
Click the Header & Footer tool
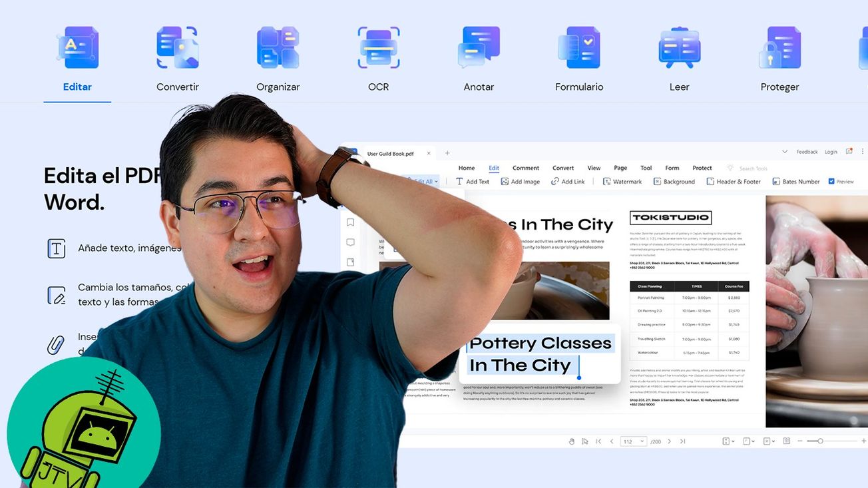click(x=734, y=182)
